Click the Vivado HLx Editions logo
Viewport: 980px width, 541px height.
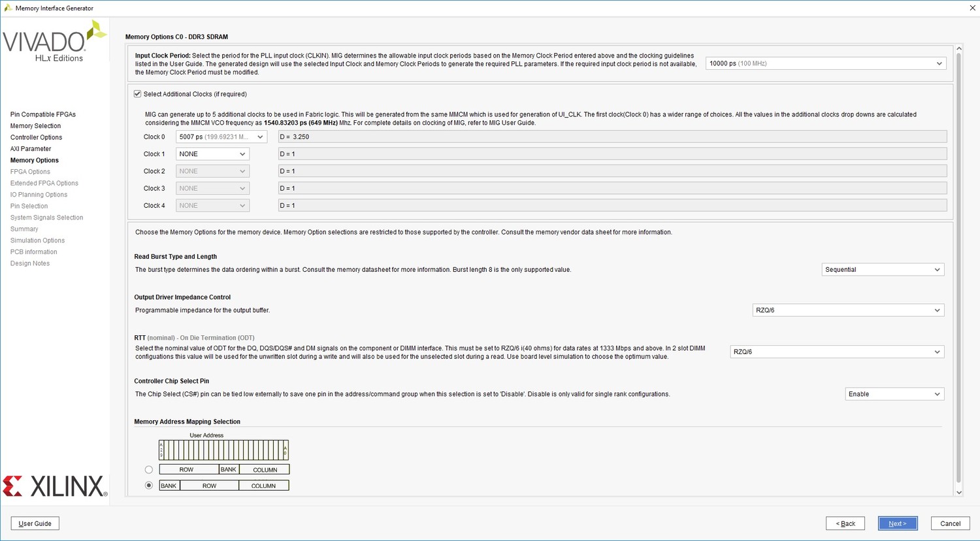coord(54,41)
